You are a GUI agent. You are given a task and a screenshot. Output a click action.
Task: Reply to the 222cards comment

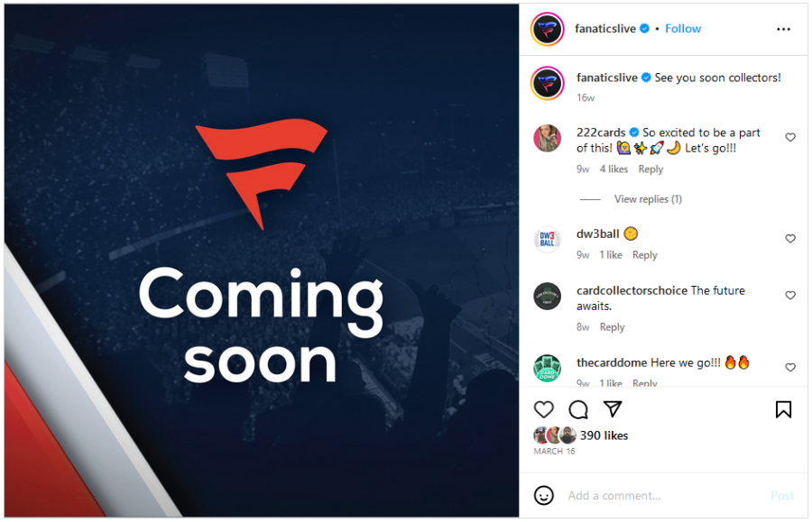(x=651, y=169)
